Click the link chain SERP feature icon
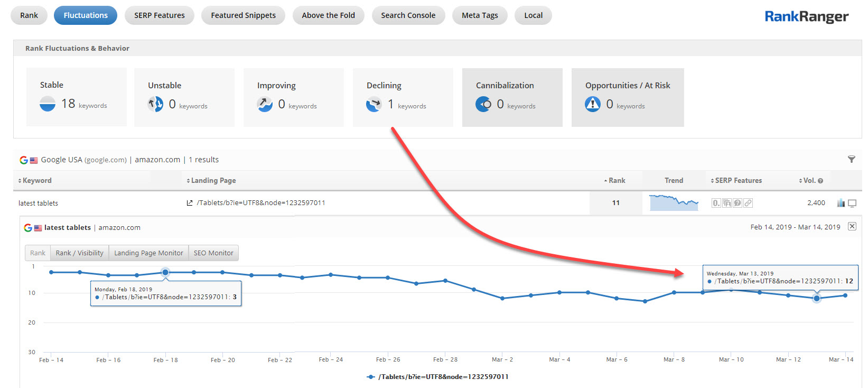Screen dimensions: 868x388 click(748, 203)
